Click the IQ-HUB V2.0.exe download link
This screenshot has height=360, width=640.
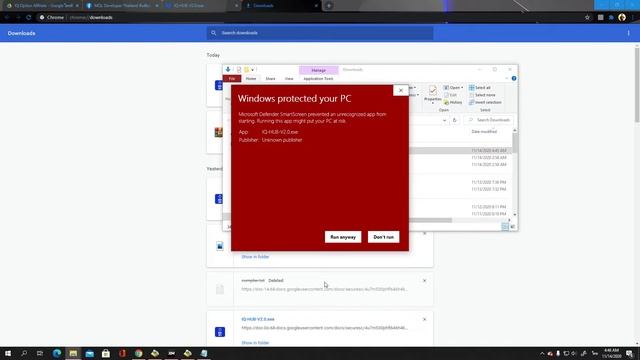pyautogui.click(x=258, y=319)
